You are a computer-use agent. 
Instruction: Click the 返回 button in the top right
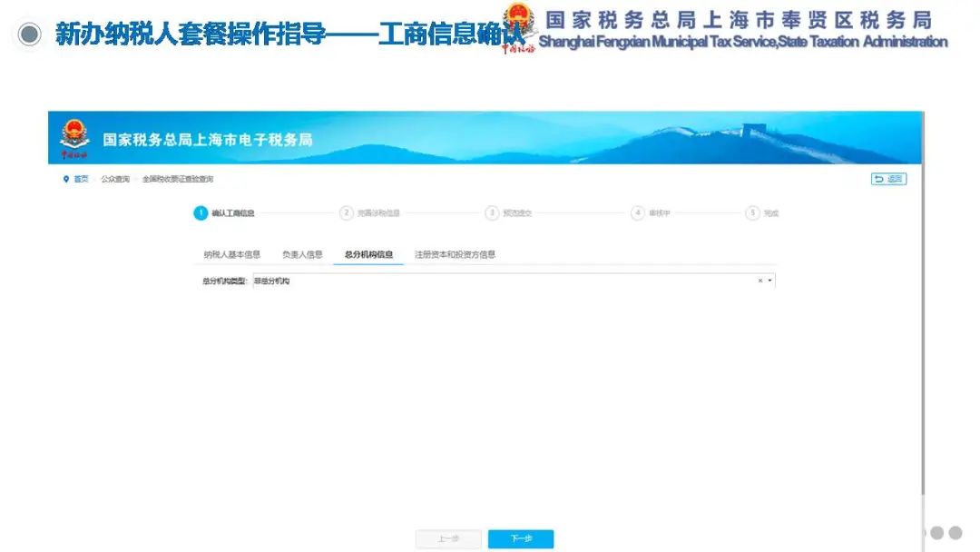[888, 179]
